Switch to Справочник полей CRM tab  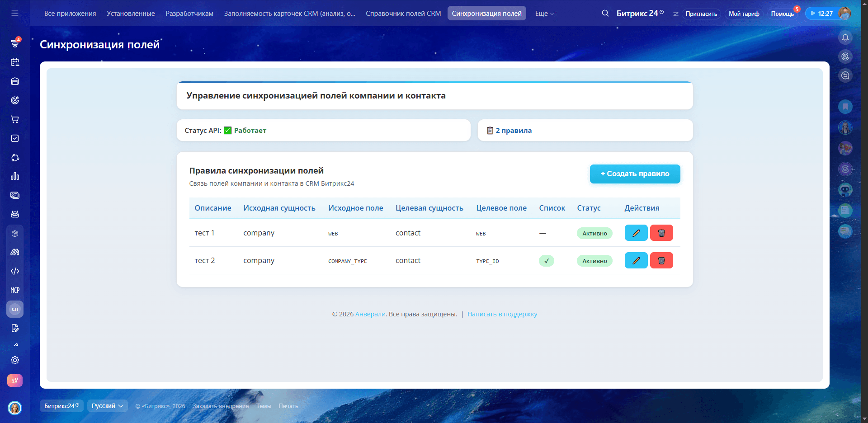pyautogui.click(x=403, y=14)
